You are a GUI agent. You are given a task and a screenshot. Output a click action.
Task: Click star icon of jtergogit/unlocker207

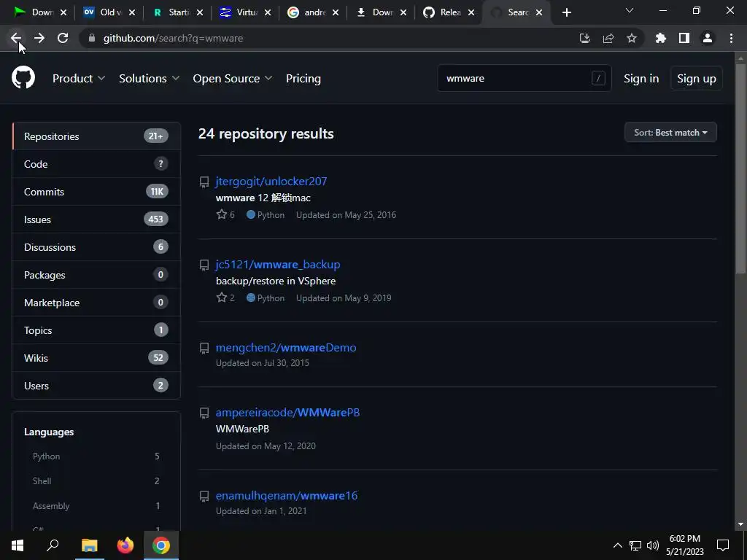[x=222, y=214]
